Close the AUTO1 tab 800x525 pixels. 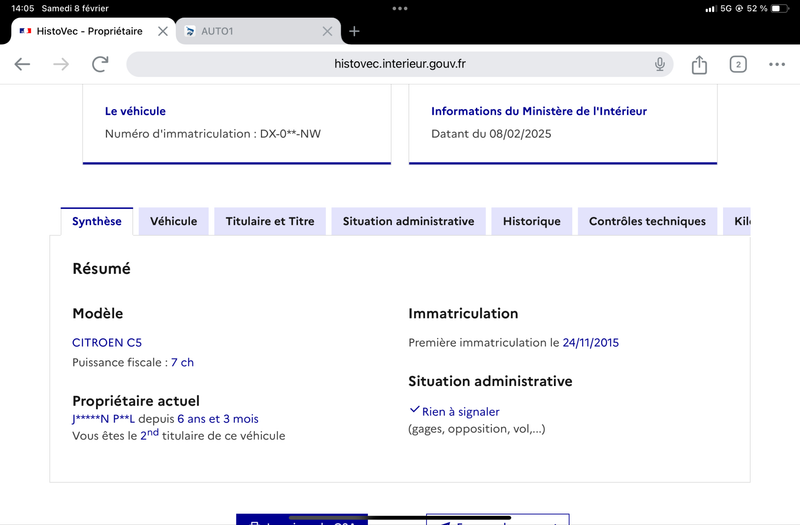pyautogui.click(x=328, y=32)
